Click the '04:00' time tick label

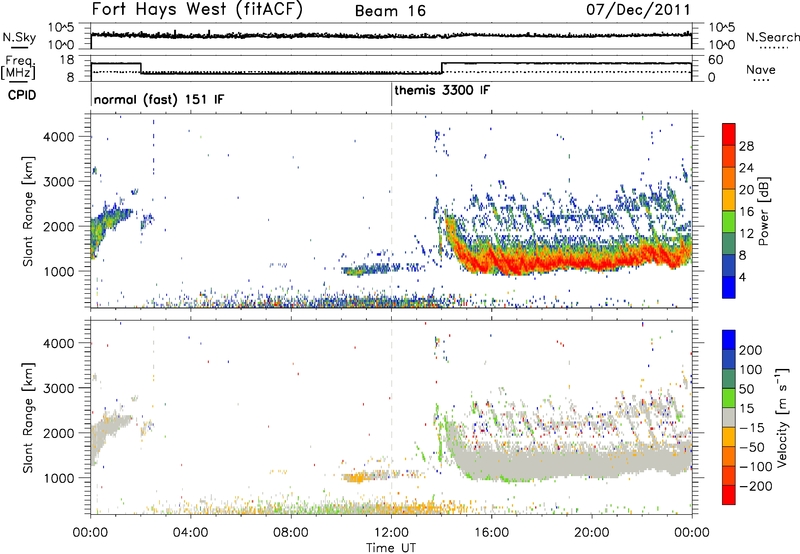pyautogui.click(x=191, y=532)
